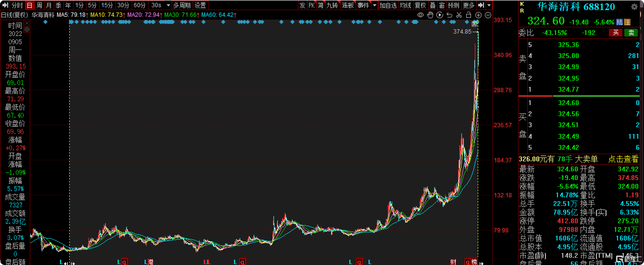Click the 陆 Stock Connect badge
The image size is (644, 265).
click(619, 22)
